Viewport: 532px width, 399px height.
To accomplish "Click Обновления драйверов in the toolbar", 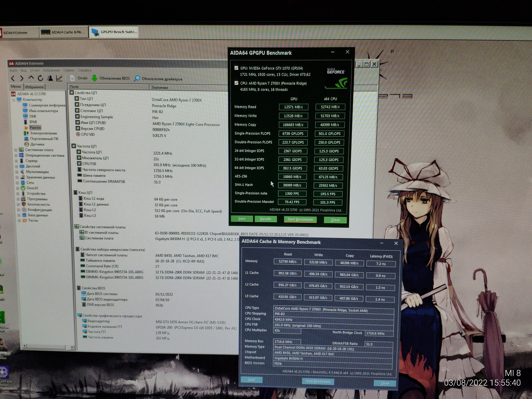I will [158, 79].
